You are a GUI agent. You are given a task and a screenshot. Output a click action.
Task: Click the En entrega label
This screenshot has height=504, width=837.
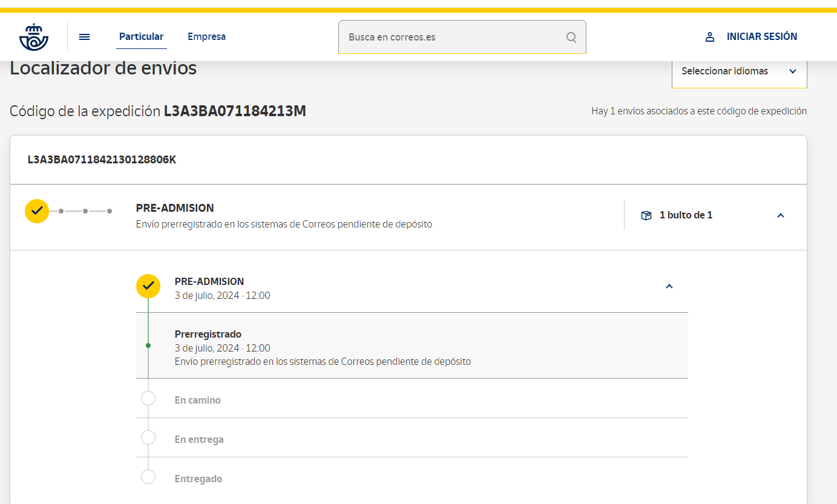(199, 439)
